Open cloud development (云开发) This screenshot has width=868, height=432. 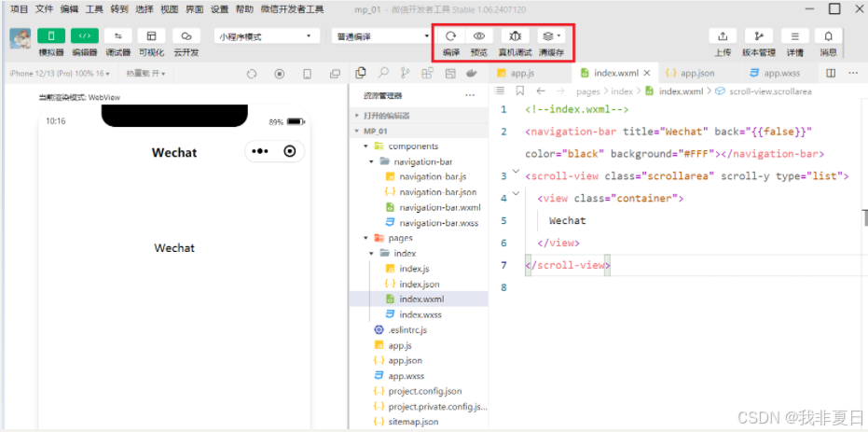tap(186, 36)
